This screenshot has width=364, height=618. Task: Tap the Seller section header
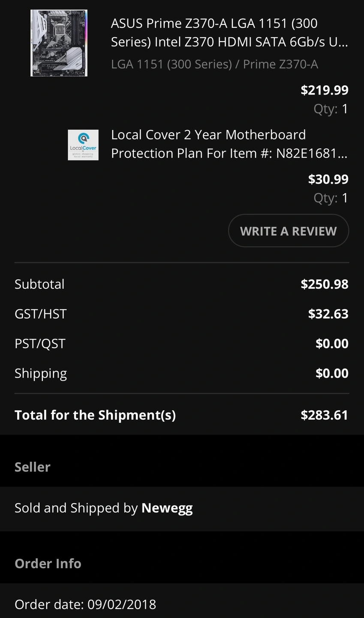pyautogui.click(x=33, y=467)
